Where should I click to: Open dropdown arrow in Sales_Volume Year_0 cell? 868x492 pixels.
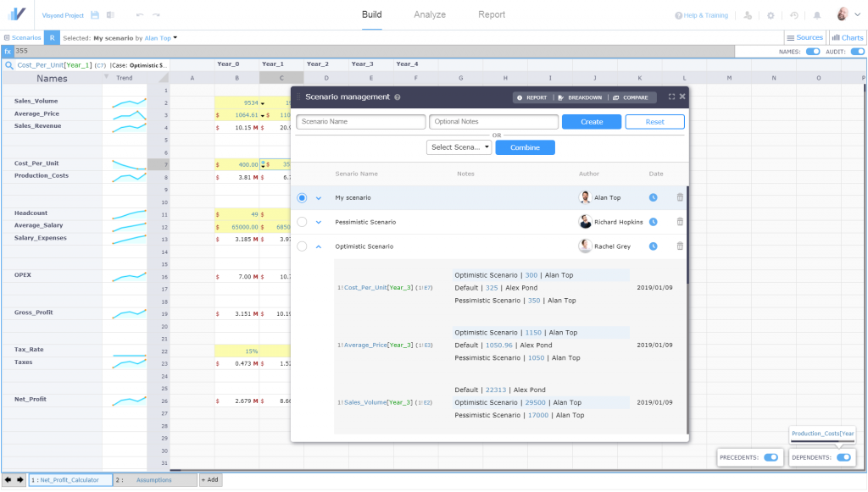(x=263, y=103)
